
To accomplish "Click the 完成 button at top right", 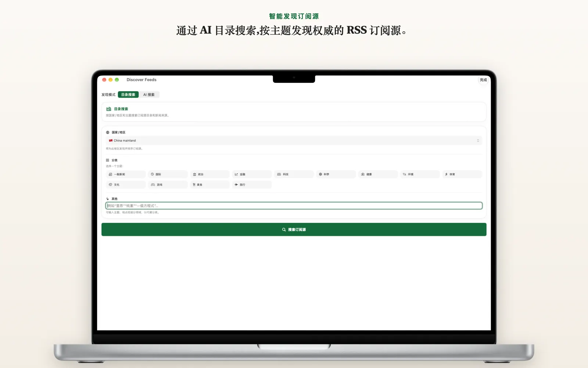I will click(x=483, y=80).
